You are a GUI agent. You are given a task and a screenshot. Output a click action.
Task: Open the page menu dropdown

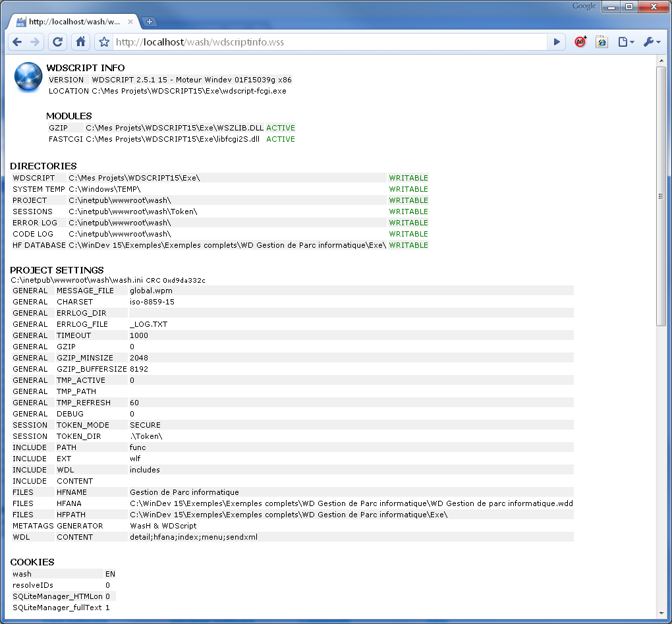point(626,42)
